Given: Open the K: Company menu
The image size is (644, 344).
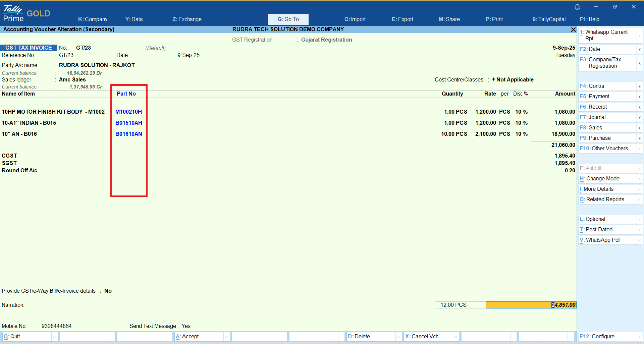Looking at the screenshot, I should coord(93,19).
